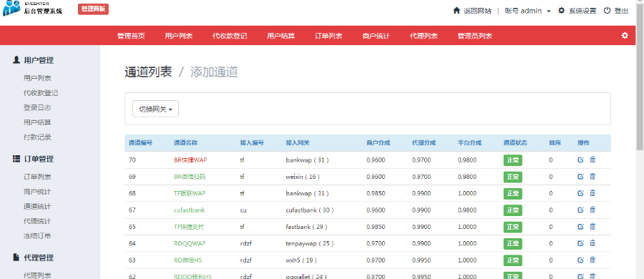
Task: Click channel name BR快捷WAP
Action: tap(190, 160)
